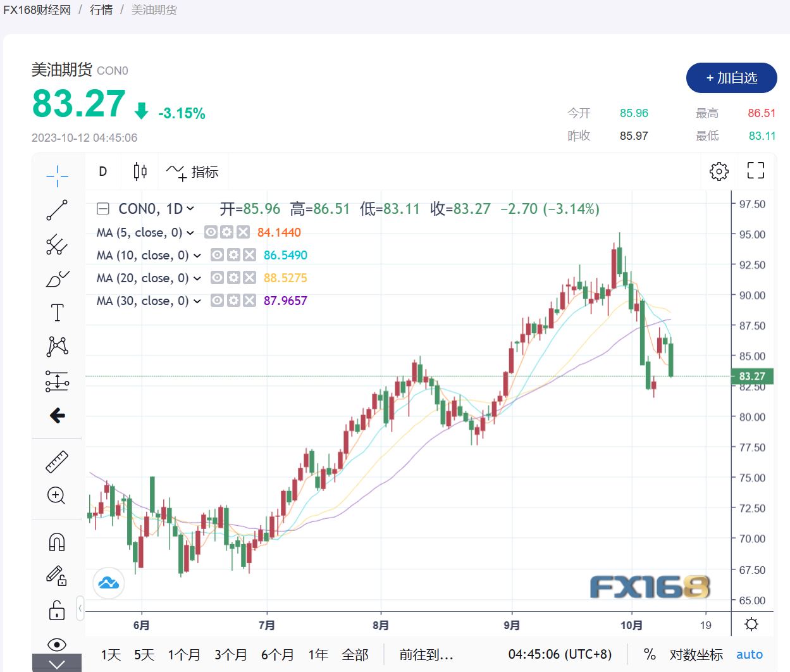
Task: Select the trend line drawing tool
Action: (57, 210)
